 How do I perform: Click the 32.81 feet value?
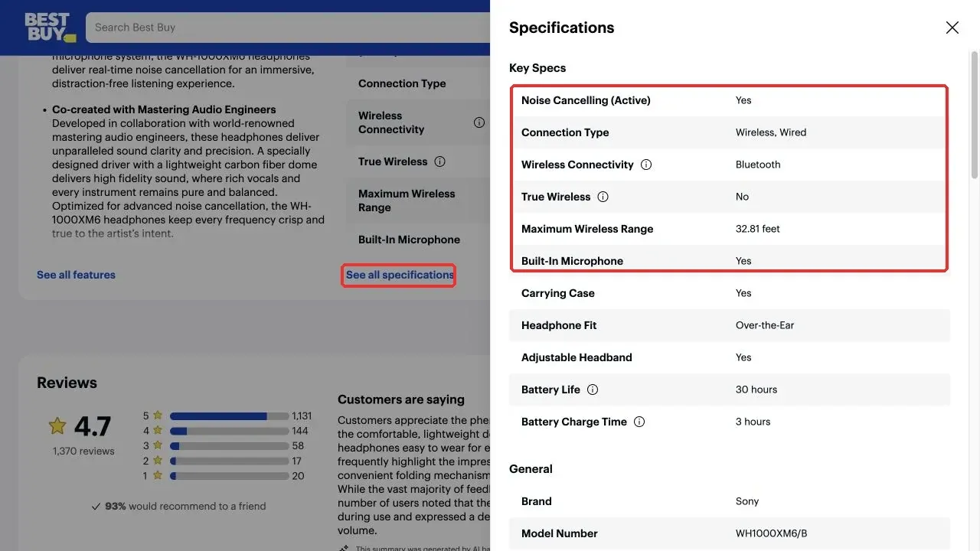(758, 229)
